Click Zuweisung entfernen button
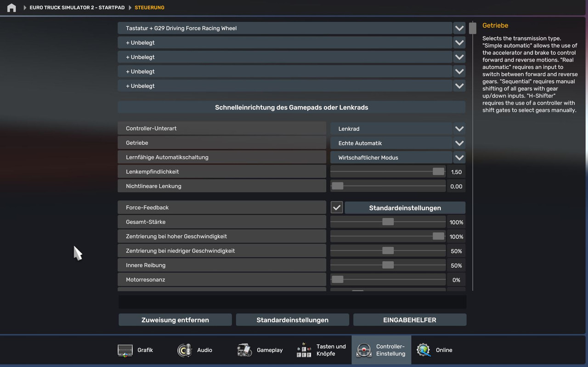 coord(175,320)
